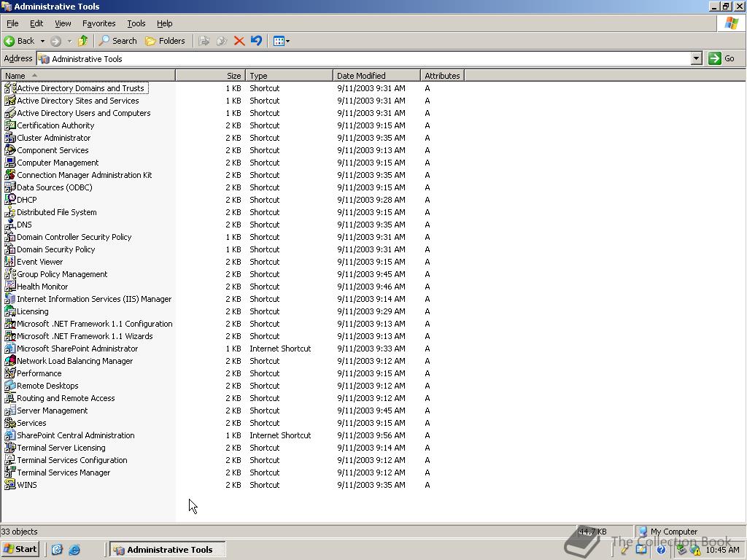747x560 pixels.
Task: Click the Start button
Action: click(x=20, y=549)
